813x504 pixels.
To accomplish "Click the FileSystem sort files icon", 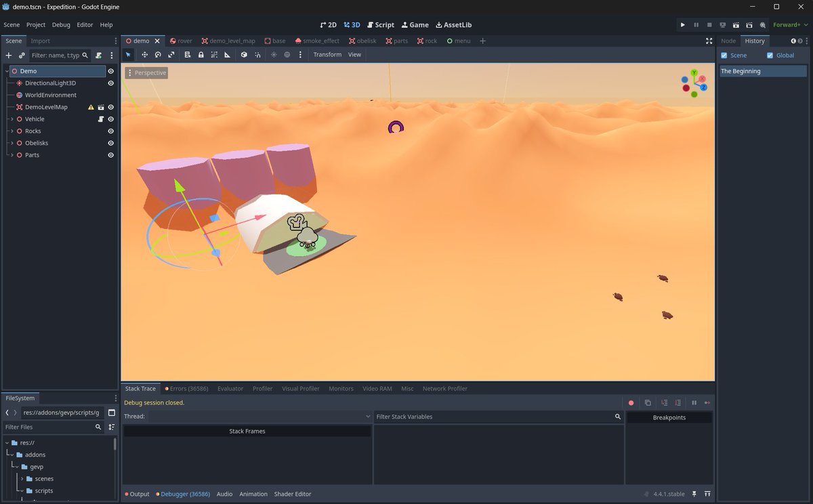I will click(112, 427).
